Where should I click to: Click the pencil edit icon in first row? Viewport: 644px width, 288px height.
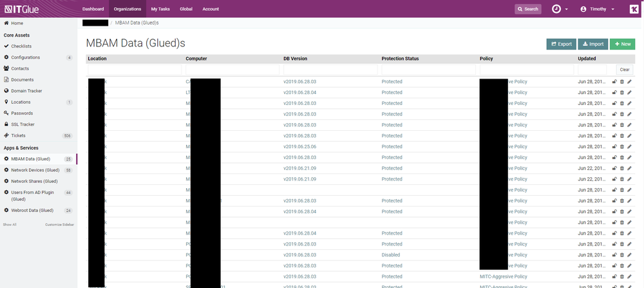coord(629,82)
